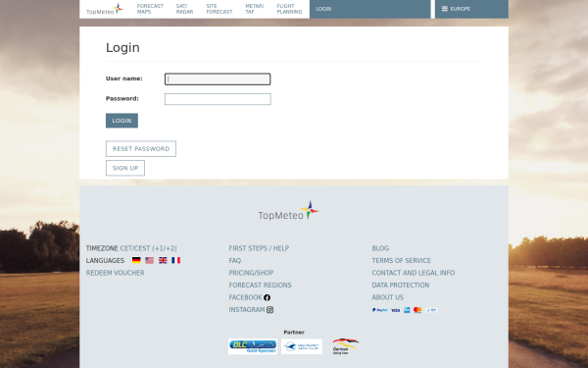This screenshot has height=368, width=588.
Task: Open the About Us link
Action: (388, 297)
